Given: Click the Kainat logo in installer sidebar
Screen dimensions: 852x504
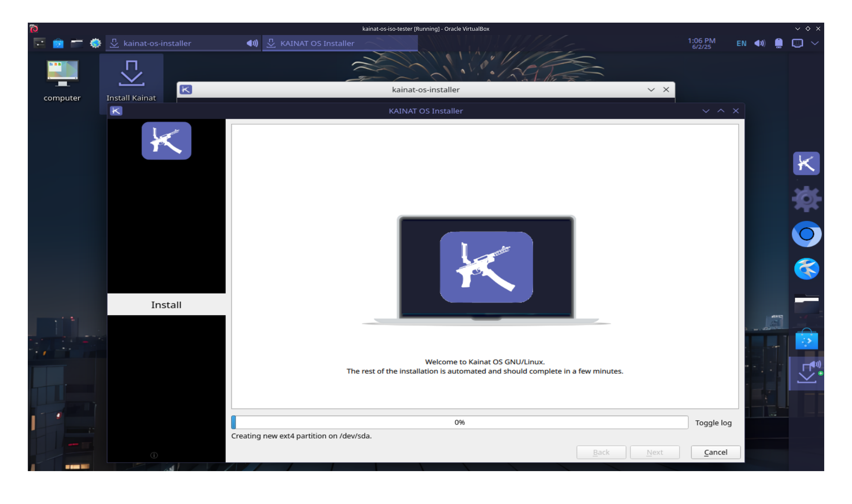Looking at the screenshot, I should click(x=166, y=141).
